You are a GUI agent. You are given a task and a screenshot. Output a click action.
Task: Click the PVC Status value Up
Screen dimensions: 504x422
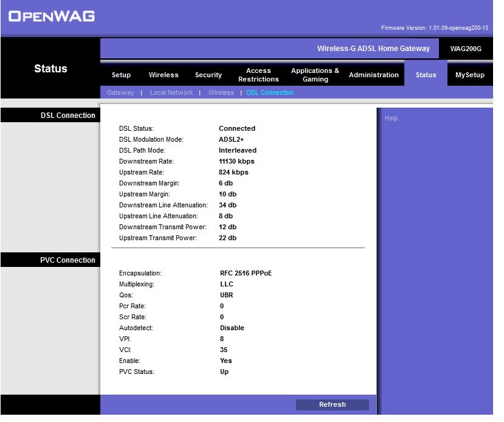click(x=224, y=371)
